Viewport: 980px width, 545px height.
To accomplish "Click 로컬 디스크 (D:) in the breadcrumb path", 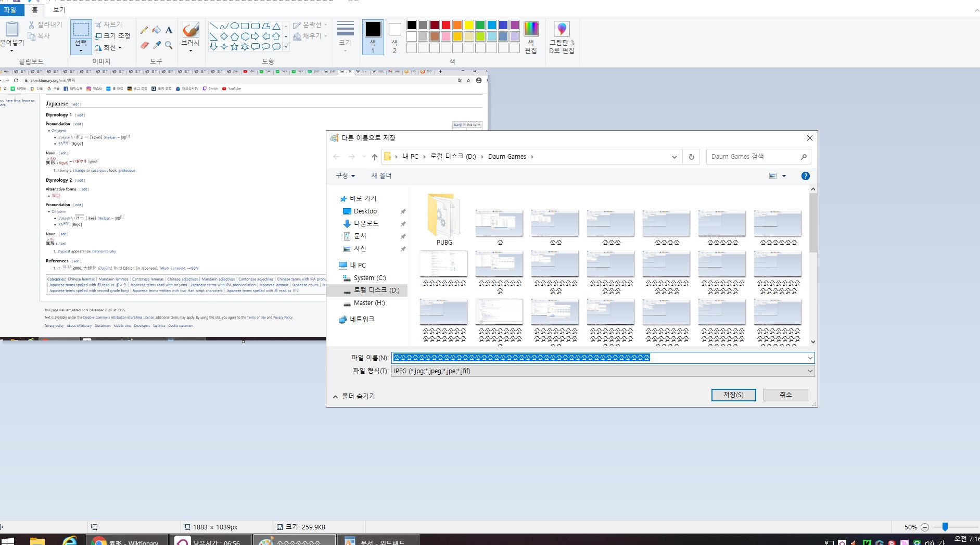I will click(x=453, y=157).
